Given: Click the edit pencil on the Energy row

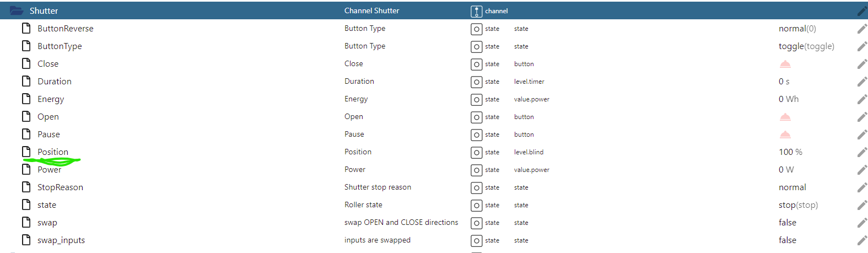Looking at the screenshot, I should click(x=862, y=99).
